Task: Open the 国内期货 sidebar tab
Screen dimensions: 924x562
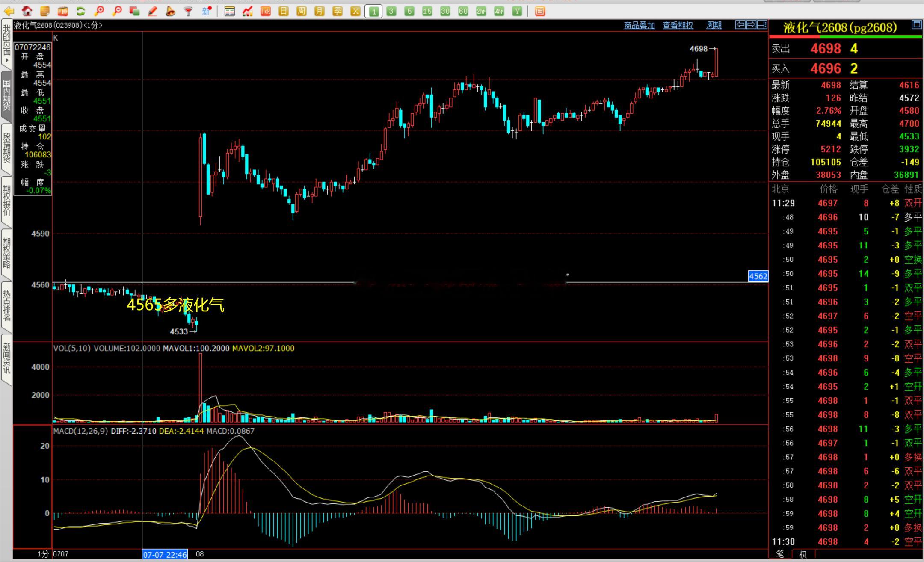Action: tap(6, 95)
